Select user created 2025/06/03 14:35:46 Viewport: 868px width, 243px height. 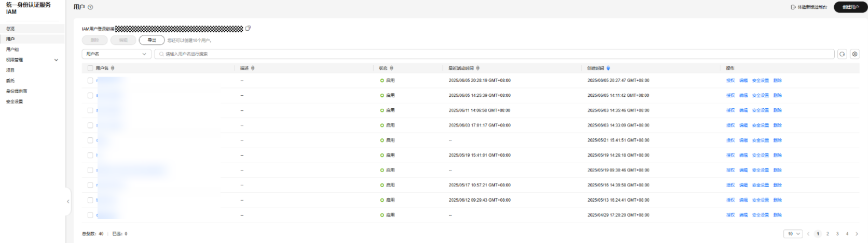(90, 110)
